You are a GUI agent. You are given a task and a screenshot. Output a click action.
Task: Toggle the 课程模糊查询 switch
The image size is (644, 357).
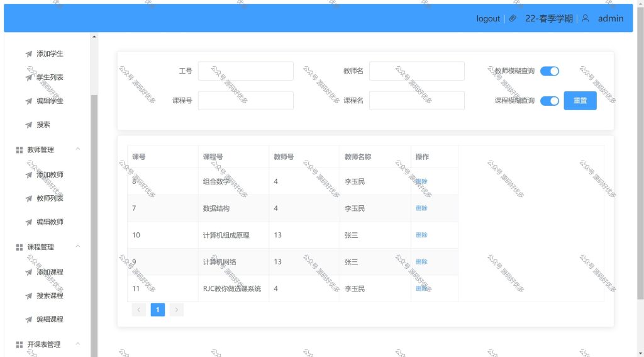click(550, 101)
